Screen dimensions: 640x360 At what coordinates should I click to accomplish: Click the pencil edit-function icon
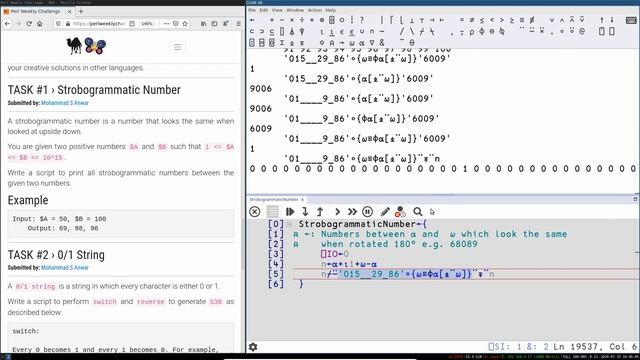(384, 211)
